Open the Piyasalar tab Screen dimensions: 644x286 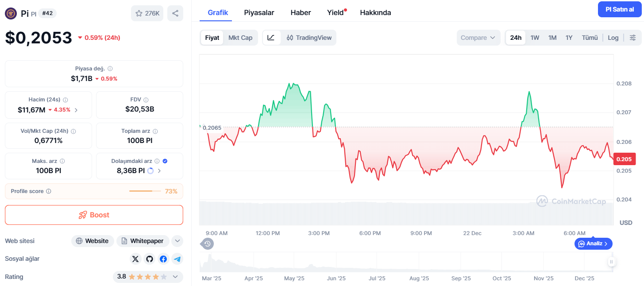tap(259, 12)
